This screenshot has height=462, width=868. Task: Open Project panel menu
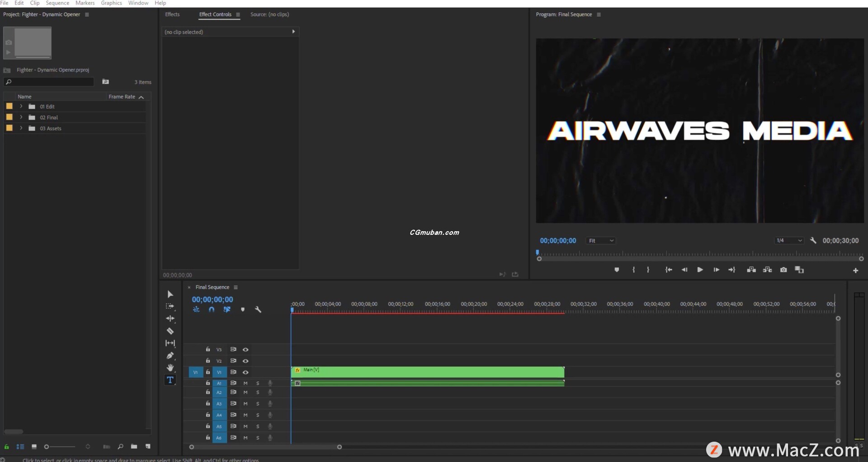[x=87, y=14]
